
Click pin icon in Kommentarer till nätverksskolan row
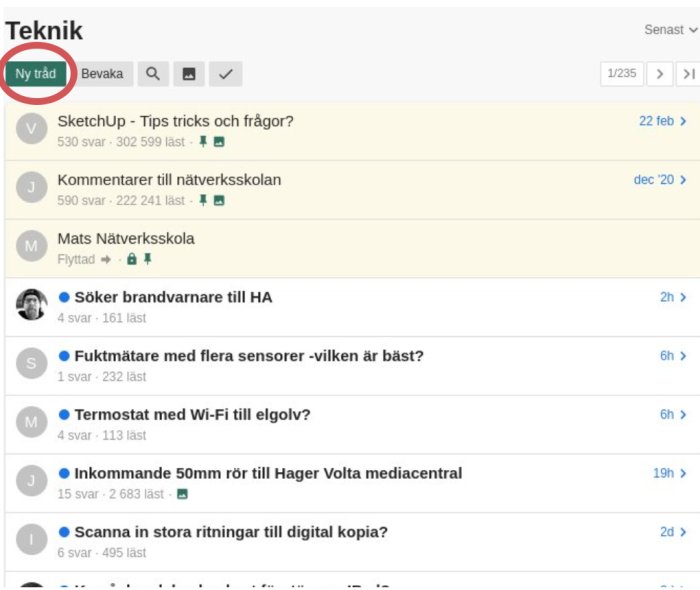tap(203, 200)
